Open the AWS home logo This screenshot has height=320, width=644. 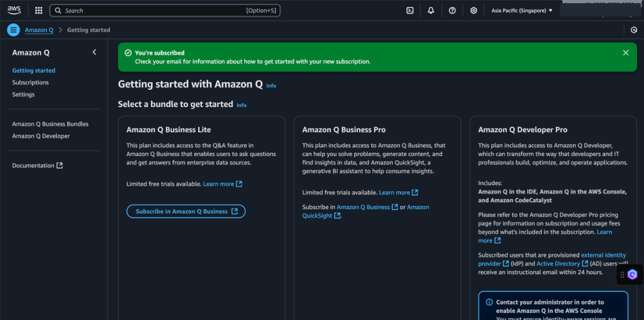[x=14, y=10]
